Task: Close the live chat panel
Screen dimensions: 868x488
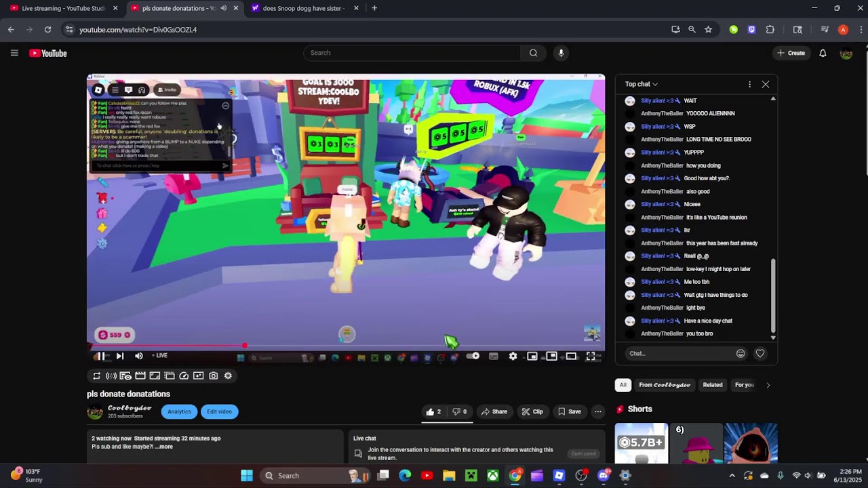Action: [766, 84]
